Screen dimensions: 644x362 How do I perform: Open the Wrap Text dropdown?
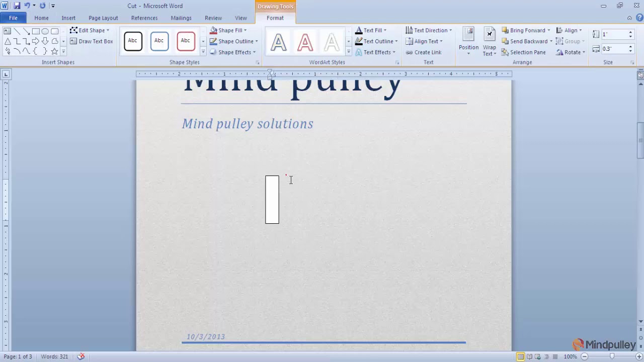(490, 41)
